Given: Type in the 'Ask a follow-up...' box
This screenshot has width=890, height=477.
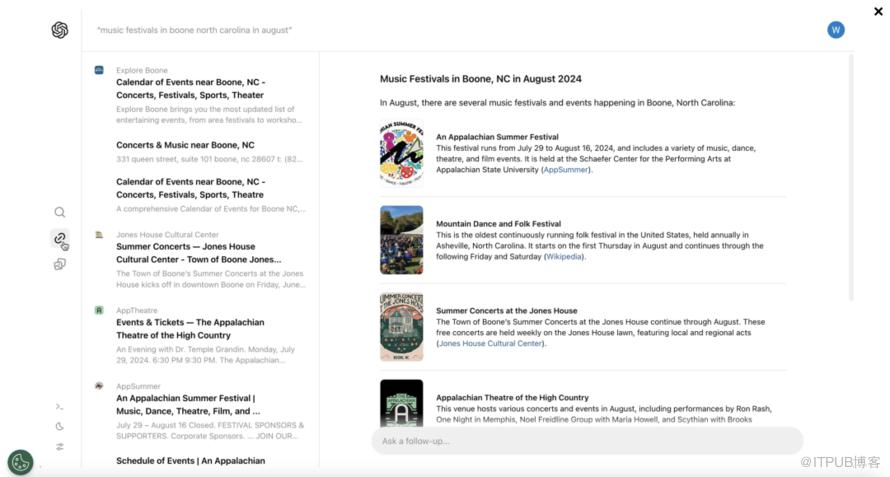Looking at the screenshot, I should pos(586,441).
